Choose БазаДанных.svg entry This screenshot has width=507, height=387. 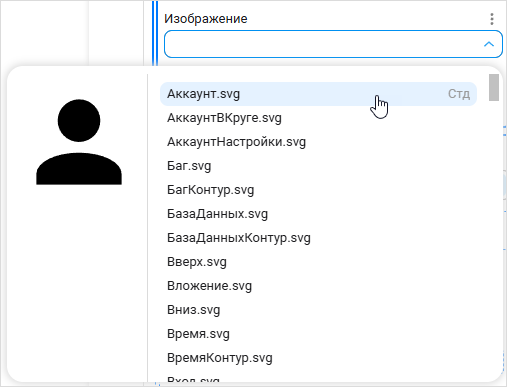(318, 214)
